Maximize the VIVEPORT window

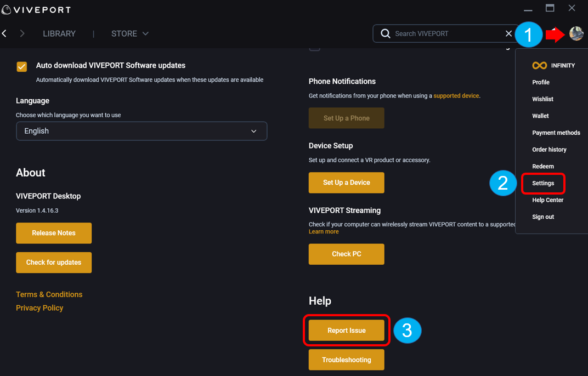(x=550, y=8)
